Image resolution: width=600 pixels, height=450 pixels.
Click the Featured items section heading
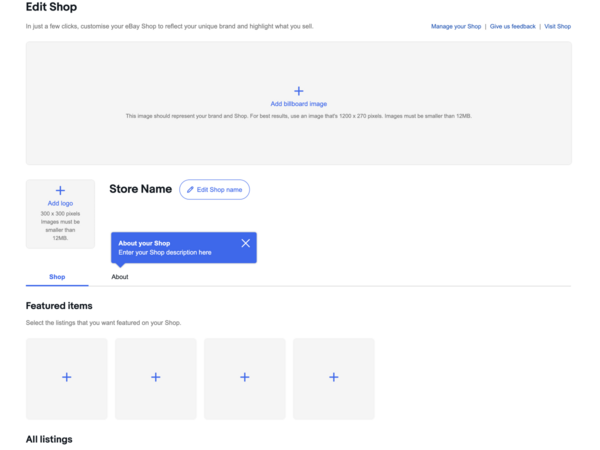59,306
